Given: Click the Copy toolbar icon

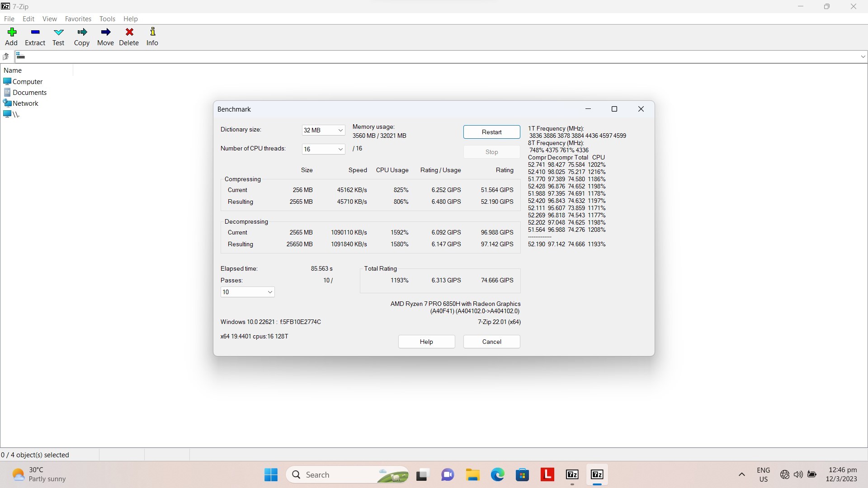Looking at the screenshot, I should [x=82, y=37].
